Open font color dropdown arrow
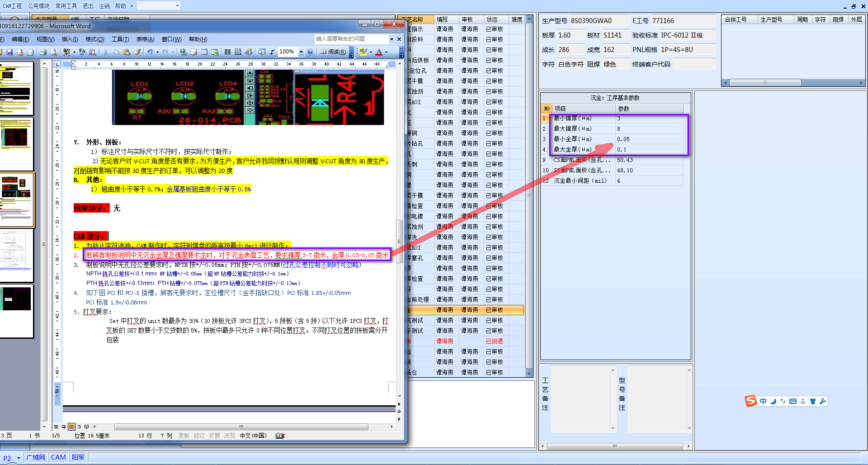868x465 pixels. pyautogui.click(x=386, y=52)
